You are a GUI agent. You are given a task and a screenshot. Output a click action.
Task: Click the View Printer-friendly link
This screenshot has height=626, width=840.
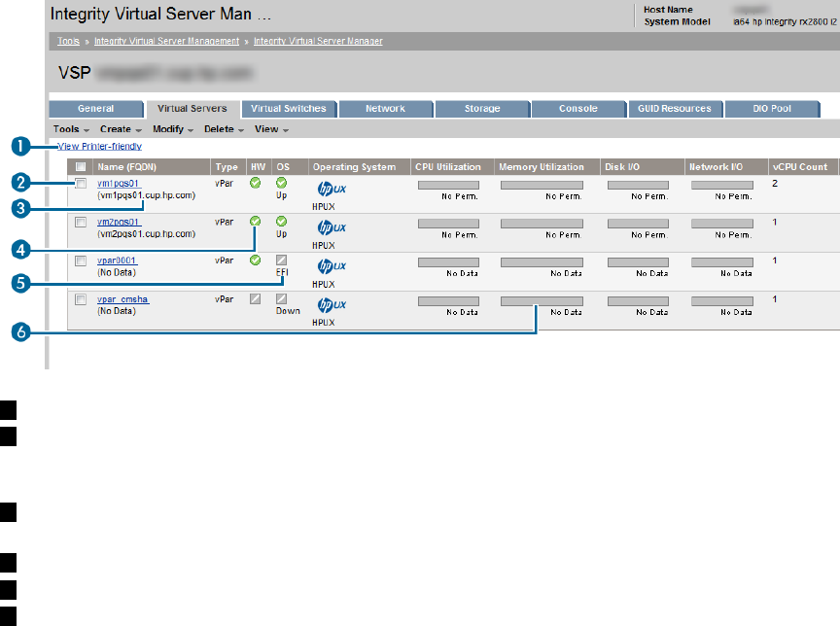[x=100, y=147]
